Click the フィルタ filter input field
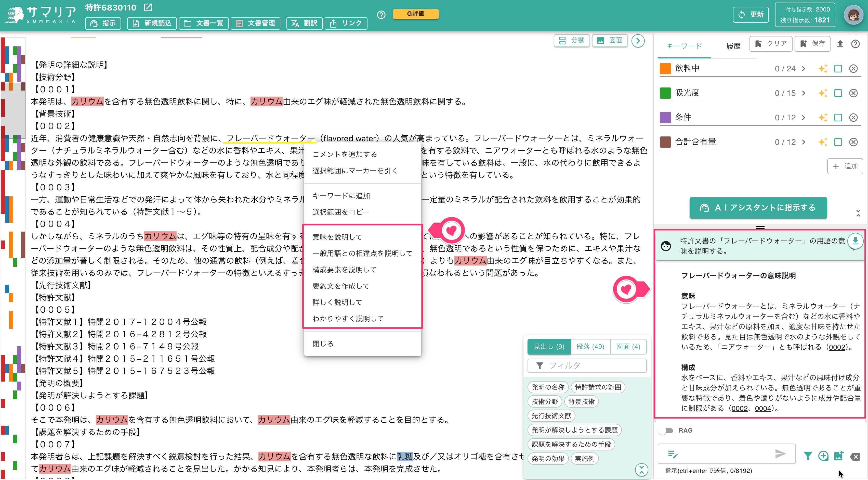868x480 pixels. 587,366
